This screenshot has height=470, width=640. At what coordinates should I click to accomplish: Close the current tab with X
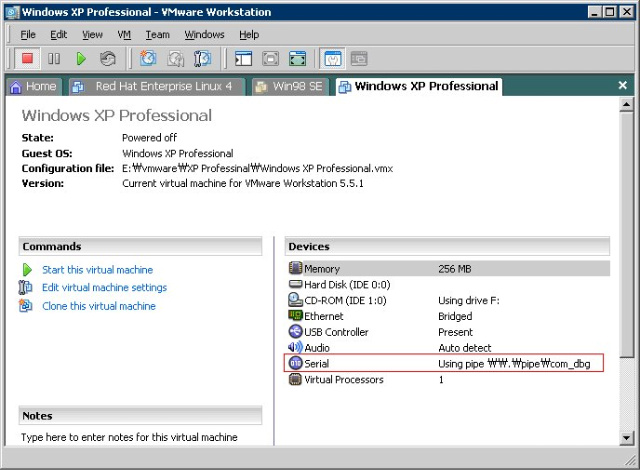(x=622, y=85)
